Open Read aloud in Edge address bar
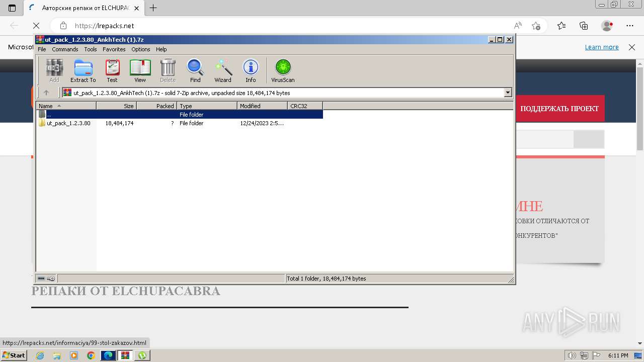This screenshot has width=644, height=362. pyautogui.click(x=518, y=26)
